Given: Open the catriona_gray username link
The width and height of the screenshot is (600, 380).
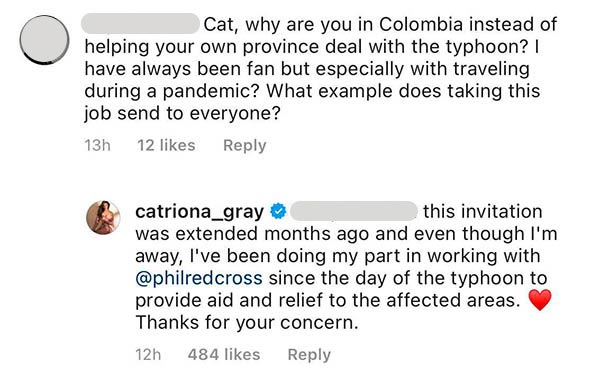Looking at the screenshot, I should pos(199,212).
